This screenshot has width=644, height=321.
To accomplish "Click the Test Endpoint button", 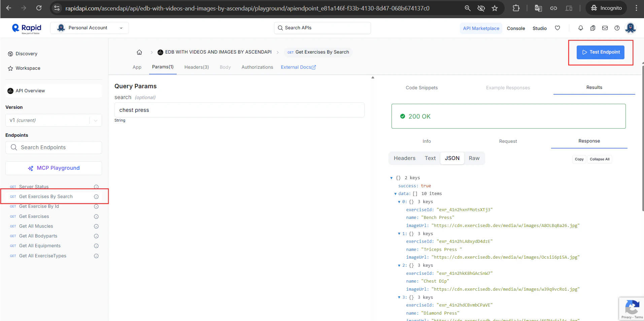I will (x=600, y=52).
